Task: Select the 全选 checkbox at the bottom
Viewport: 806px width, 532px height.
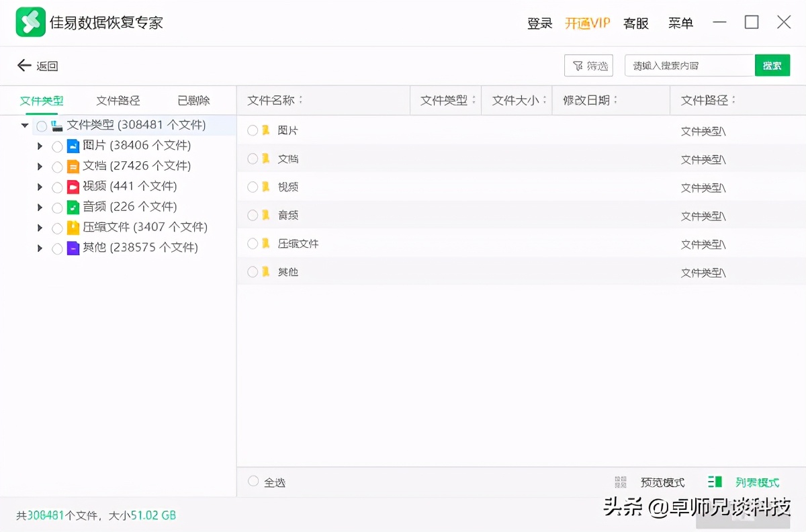Action: pyautogui.click(x=253, y=481)
